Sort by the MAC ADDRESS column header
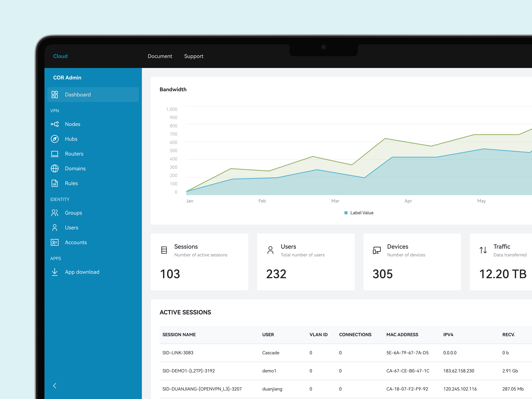532x399 pixels. 402,335
